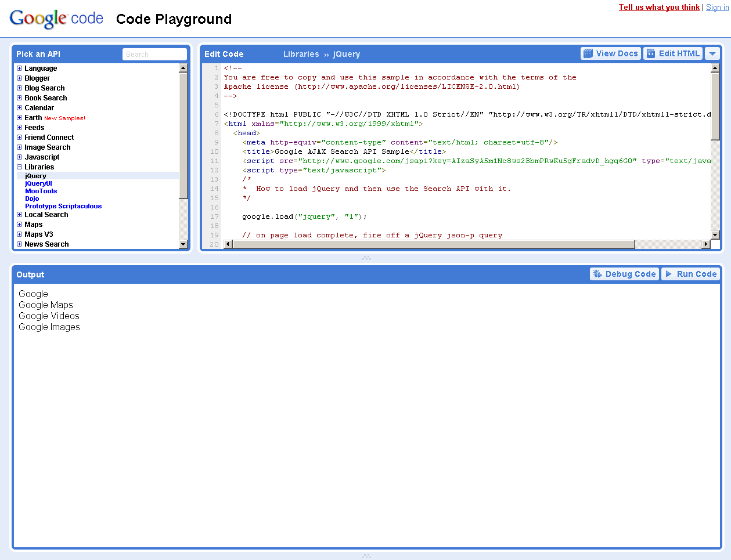Expand the Blog Search node
The image size is (731, 560).
coord(19,88)
